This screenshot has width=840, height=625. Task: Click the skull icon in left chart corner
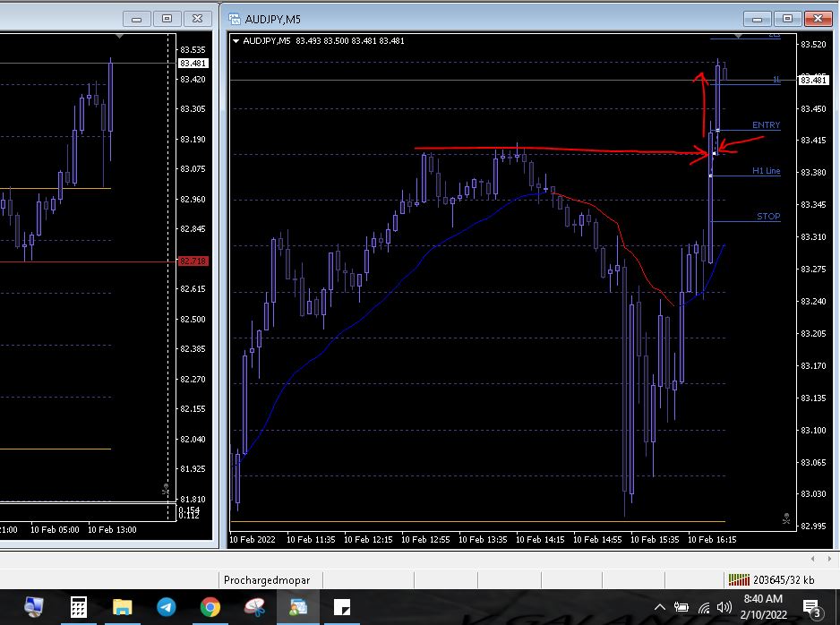click(166, 489)
